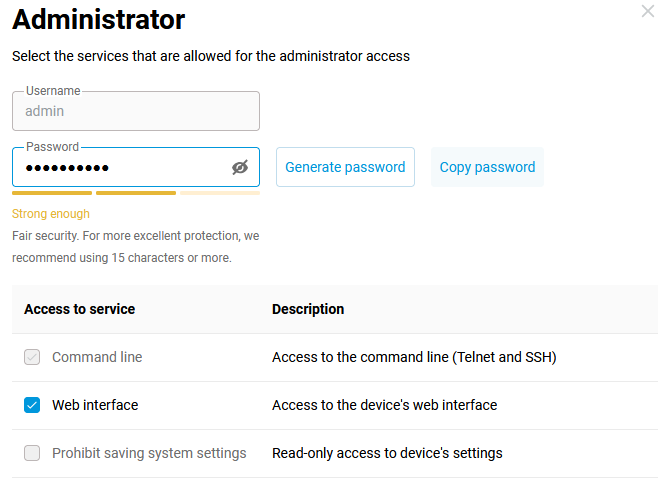This screenshot has height=482, width=668.
Task: Click the Description column header
Action: (308, 309)
